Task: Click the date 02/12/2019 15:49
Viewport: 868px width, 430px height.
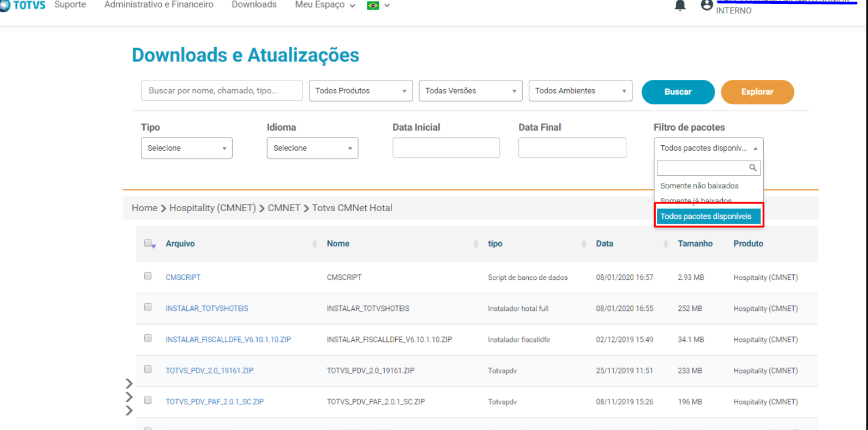Action: click(x=625, y=339)
